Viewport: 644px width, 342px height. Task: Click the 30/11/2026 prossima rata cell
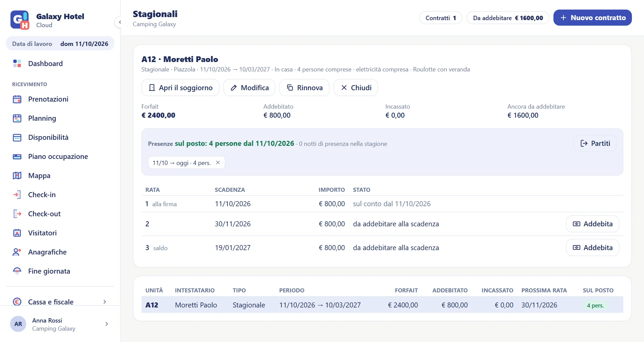coord(539,305)
